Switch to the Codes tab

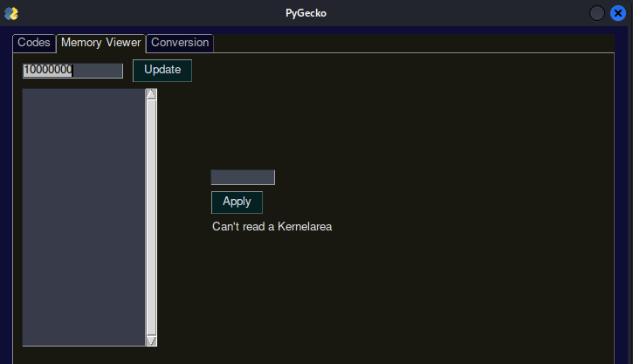tap(34, 43)
